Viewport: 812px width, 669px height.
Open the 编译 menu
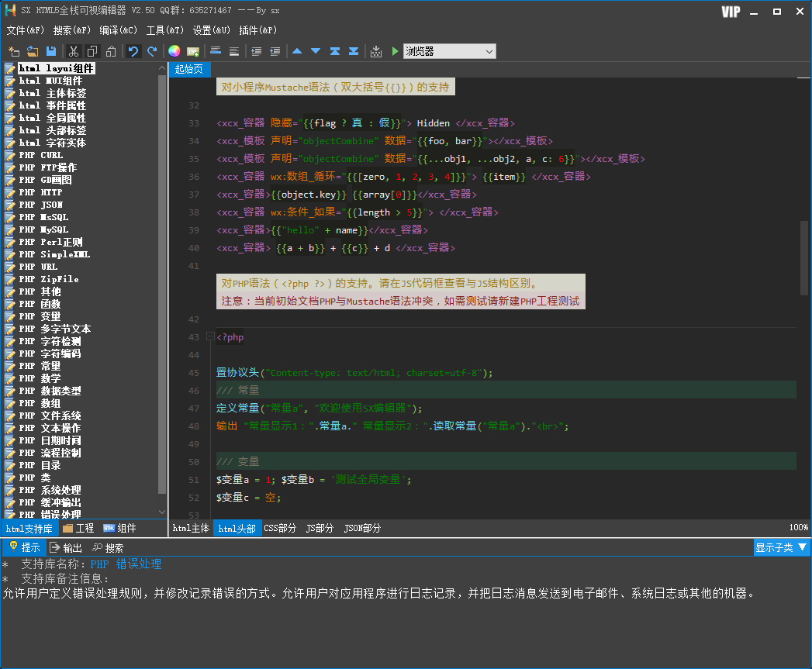pos(118,30)
